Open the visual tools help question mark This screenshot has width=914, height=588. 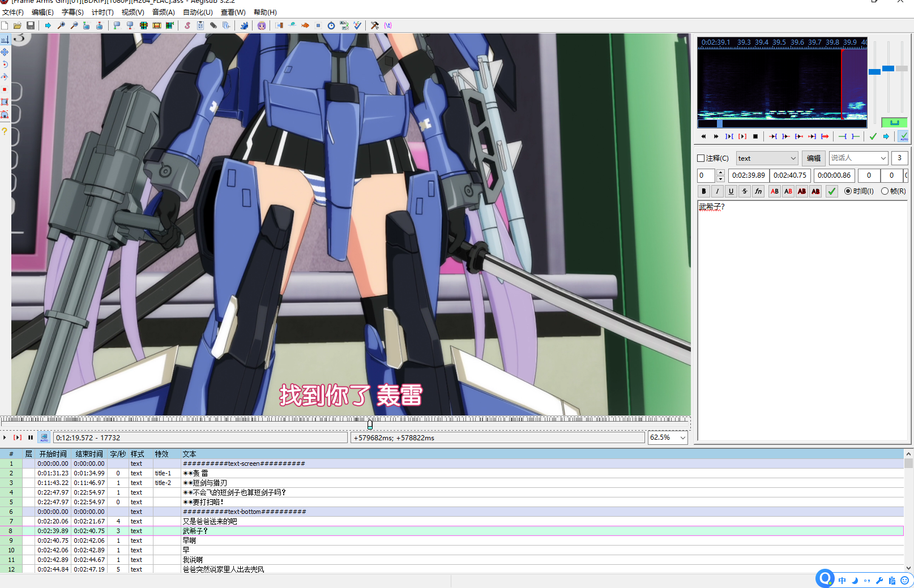[5, 131]
